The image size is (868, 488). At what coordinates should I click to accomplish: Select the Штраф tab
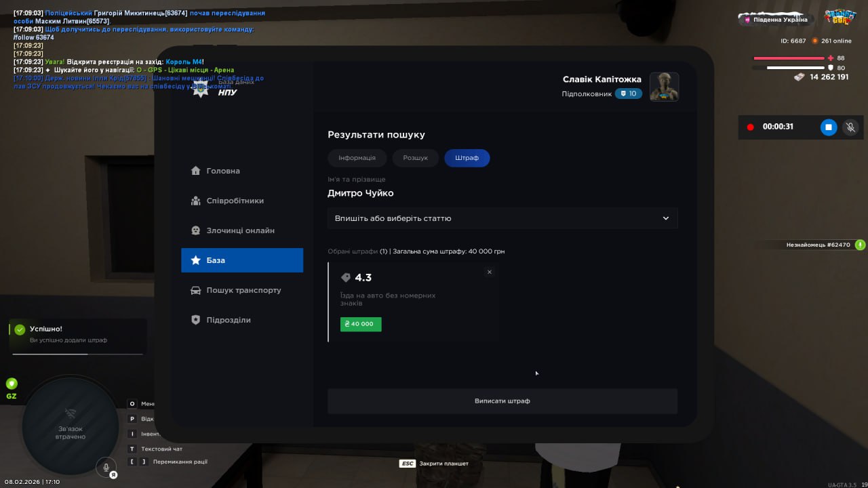coord(467,158)
